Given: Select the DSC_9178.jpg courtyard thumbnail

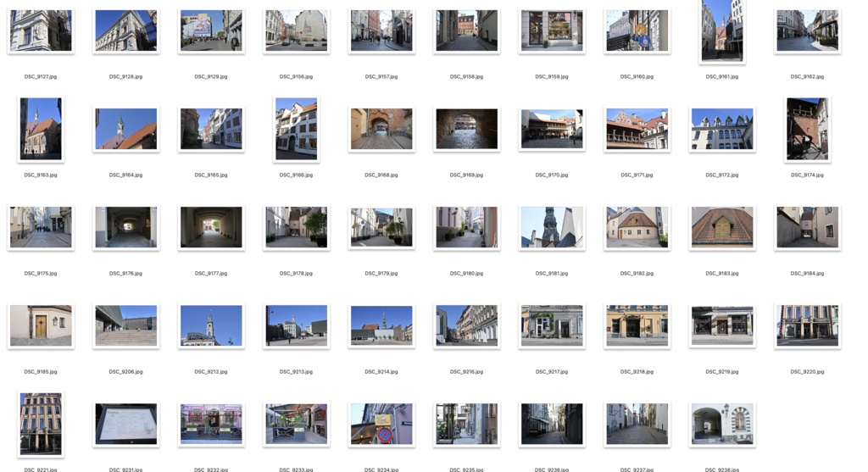Looking at the screenshot, I should [296, 227].
